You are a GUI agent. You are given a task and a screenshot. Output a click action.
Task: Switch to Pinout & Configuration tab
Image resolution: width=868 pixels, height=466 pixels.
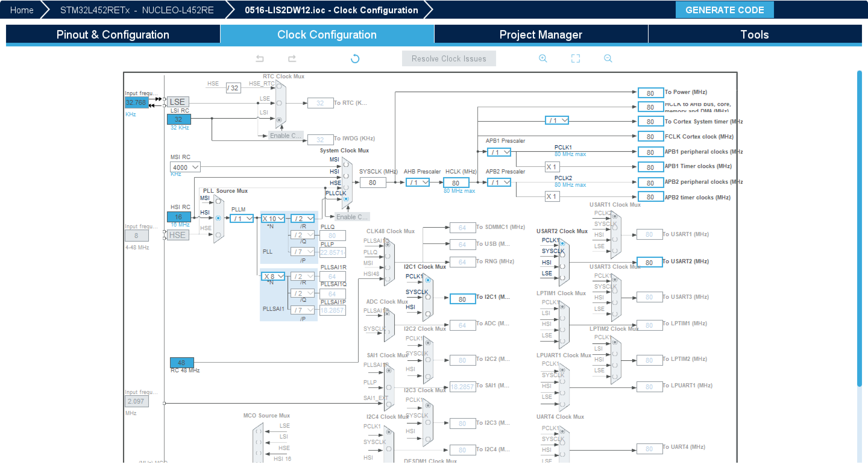pyautogui.click(x=113, y=34)
